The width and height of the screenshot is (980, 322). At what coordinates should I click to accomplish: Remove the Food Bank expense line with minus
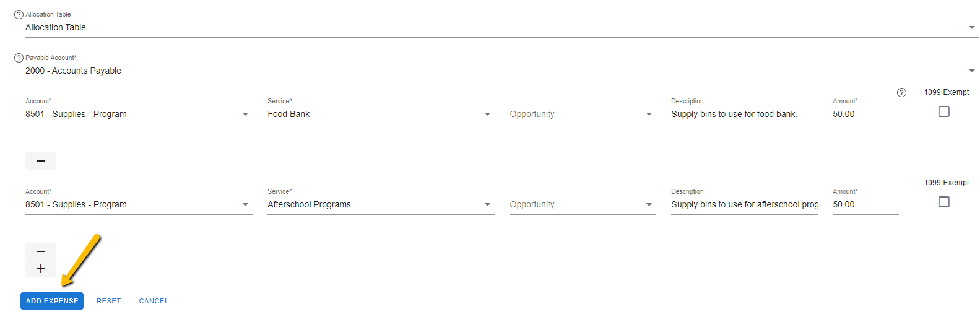click(x=41, y=161)
